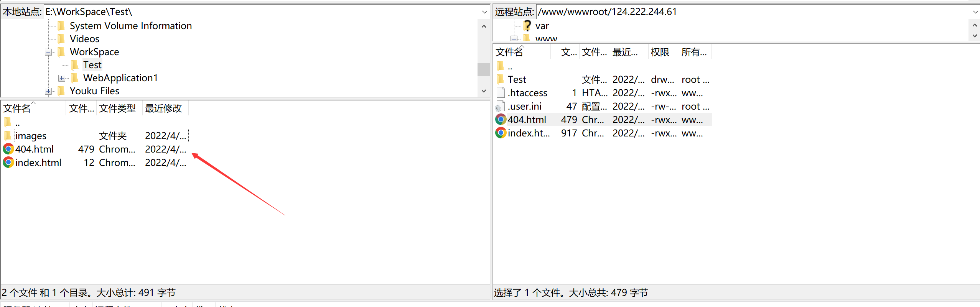Select the WorkSpace folder in local tree
This screenshot has height=307, width=980.
pyautogui.click(x=94, y=52)
